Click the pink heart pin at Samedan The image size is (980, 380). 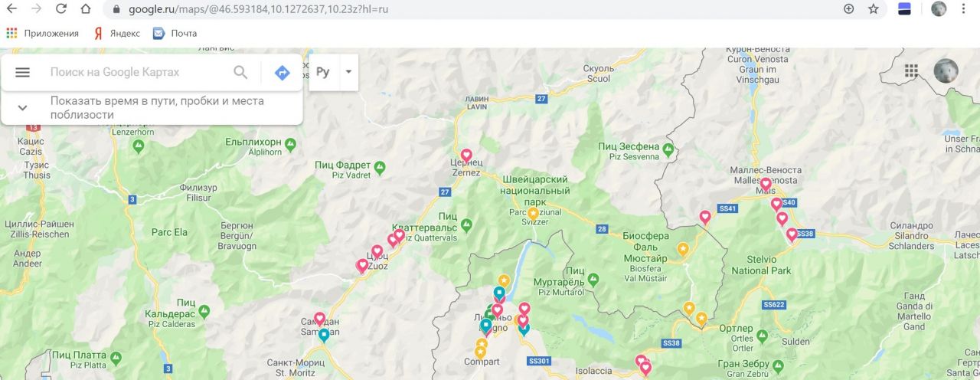[319, 318]
